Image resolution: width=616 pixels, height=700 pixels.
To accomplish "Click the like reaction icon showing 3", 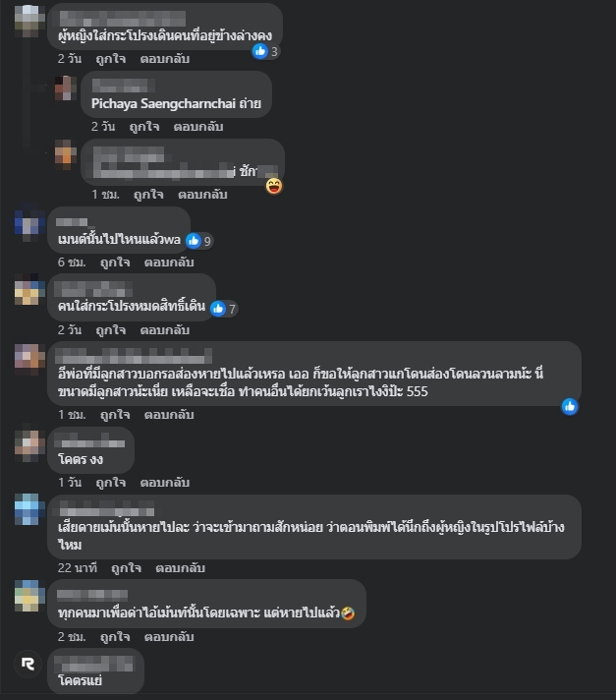I will (x=260, y=51).
